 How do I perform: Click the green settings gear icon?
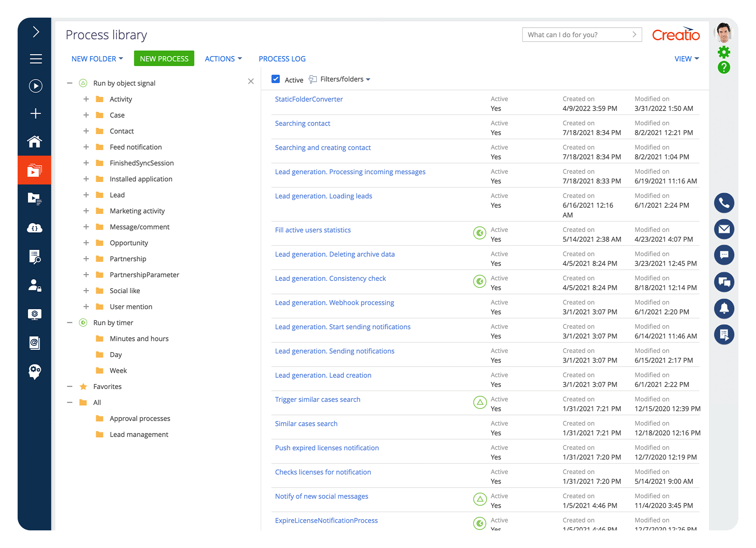(x=724, y=52)
